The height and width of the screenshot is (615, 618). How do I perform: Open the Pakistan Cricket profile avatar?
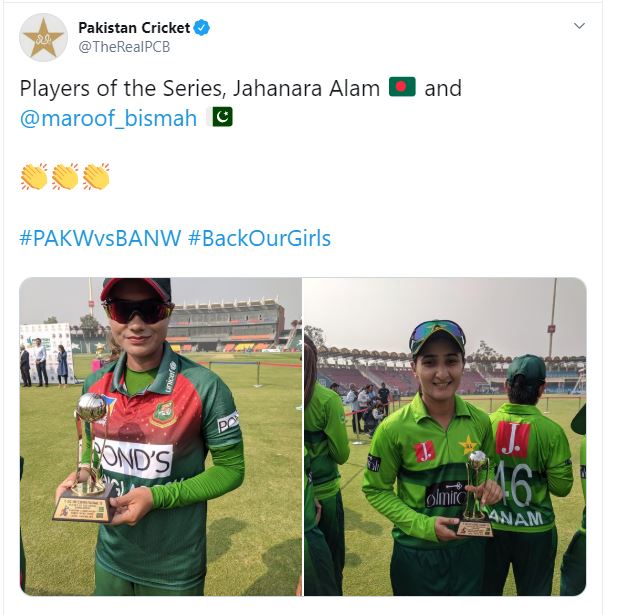[x=43, y=37]
